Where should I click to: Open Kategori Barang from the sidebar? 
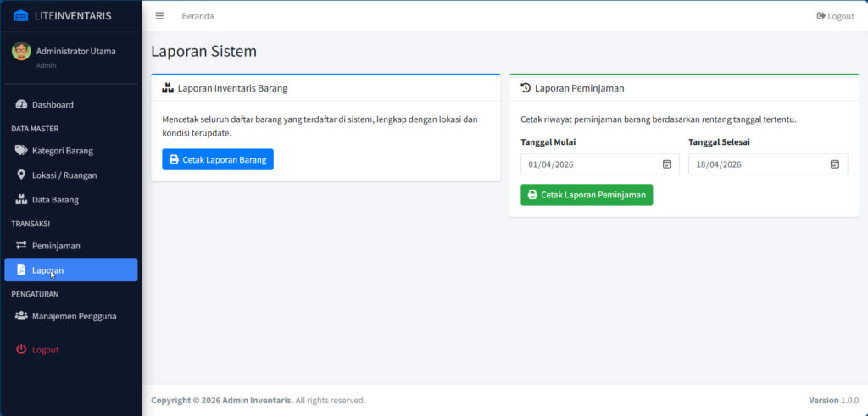tap(62, 151)
